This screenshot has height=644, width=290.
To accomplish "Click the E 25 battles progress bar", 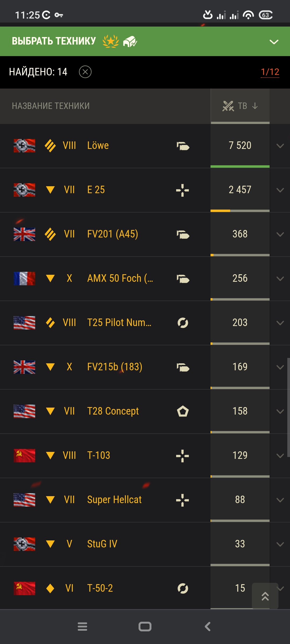I will [240, 211].
